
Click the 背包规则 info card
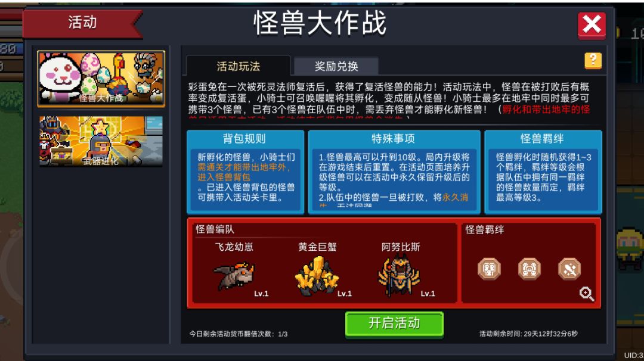pos(246,172)
